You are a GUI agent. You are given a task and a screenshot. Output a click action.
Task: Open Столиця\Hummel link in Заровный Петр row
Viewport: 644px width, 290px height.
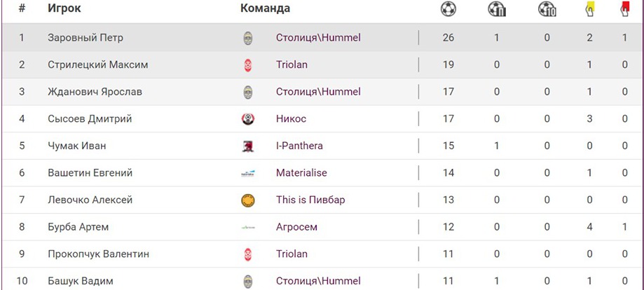coord(318,38)
